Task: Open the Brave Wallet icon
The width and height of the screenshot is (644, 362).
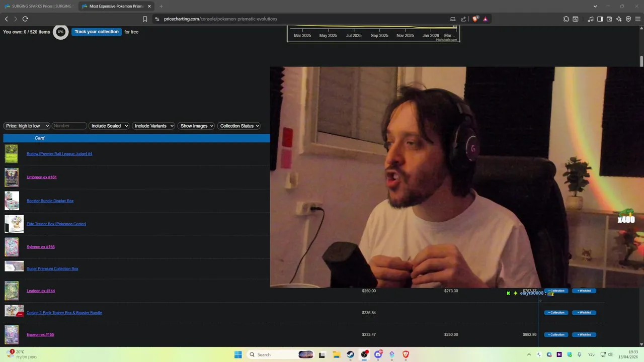Action: [x=609, y=19]
